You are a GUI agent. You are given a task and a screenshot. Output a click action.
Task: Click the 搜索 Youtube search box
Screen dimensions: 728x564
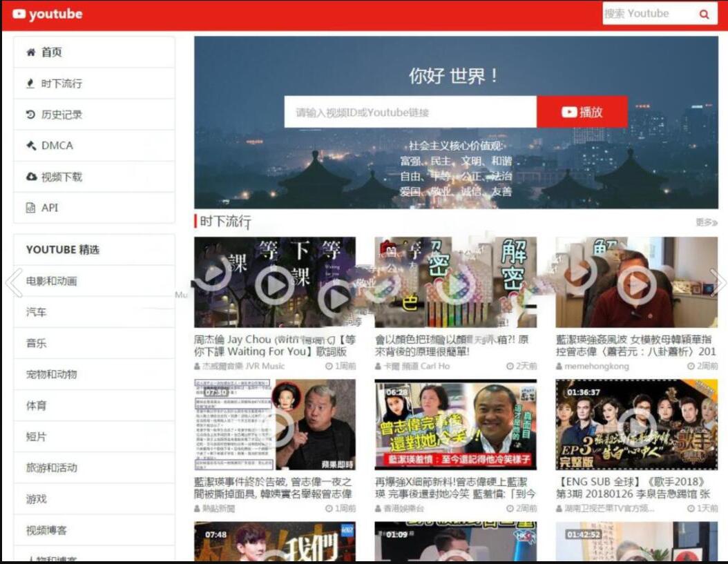click(649, 14)
